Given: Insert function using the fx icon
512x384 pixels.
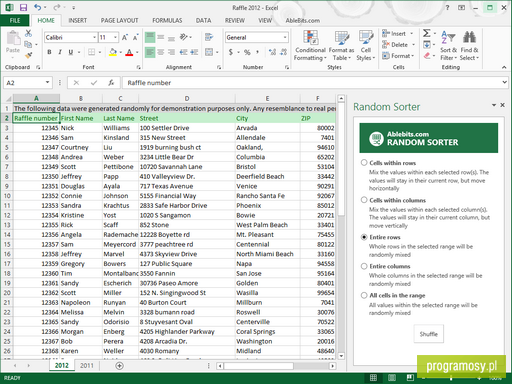Looking at the screenshot, I should coord(111,83).
